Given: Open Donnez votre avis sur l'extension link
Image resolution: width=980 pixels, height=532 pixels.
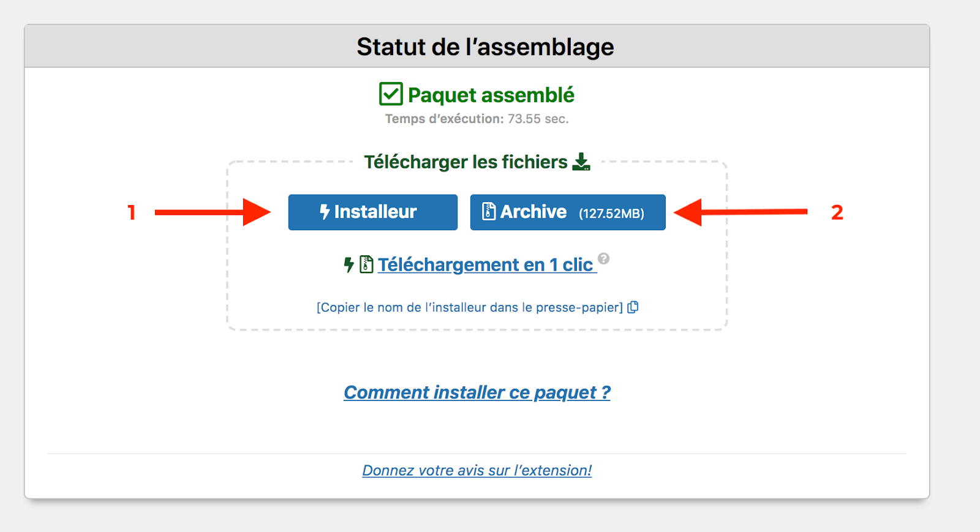Looking at the screenshot, I should point(477,470).
